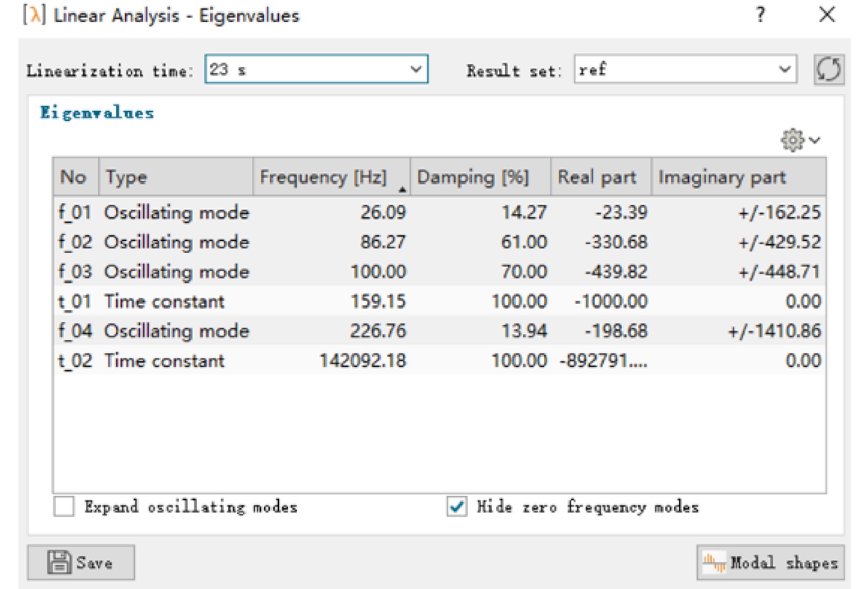This screenshot has height=589, width=868.
Task: Click real part value -439.82
Action: [616, 271]
